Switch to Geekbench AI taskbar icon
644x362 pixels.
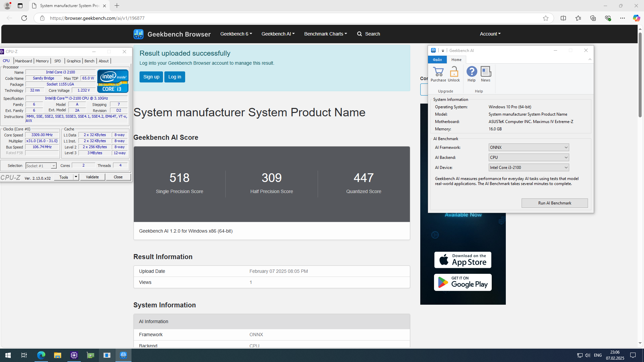click(123, 355)
